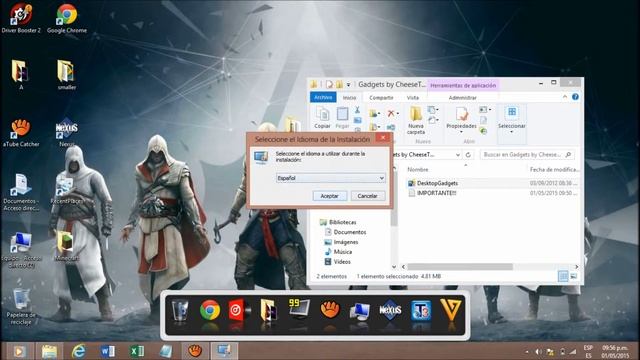
Task: Open the red X delete dropdown in ribbon
Action: click(x=398, y=113)
